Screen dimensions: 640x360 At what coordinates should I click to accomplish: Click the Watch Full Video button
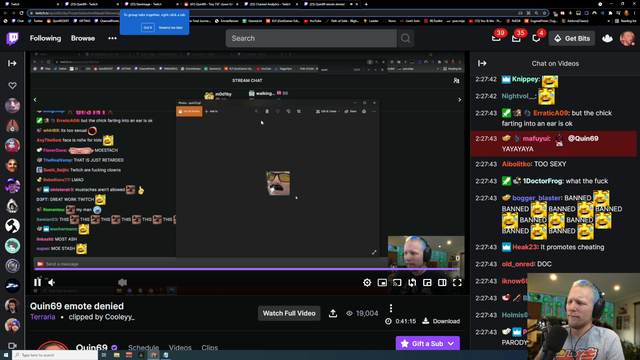[289, 313]
